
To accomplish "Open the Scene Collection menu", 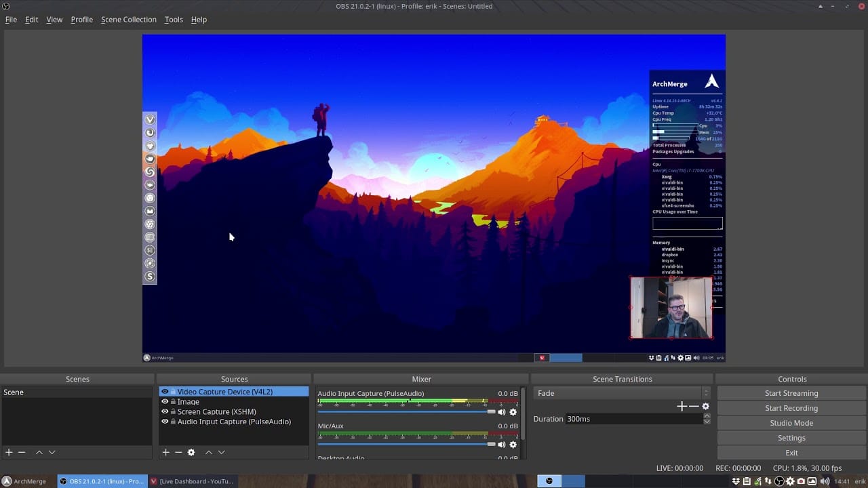I will coord(128,20).
